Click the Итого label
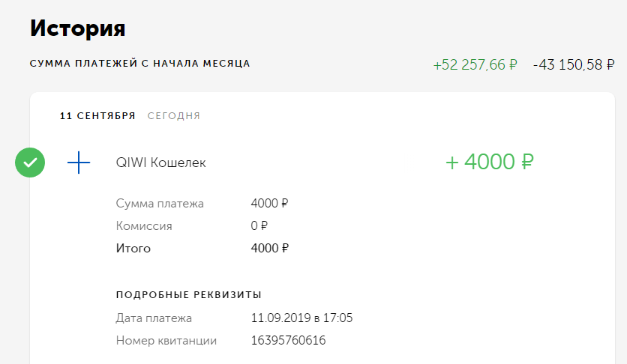Viewport: 627px width, 364px height. tap(133, 248)
